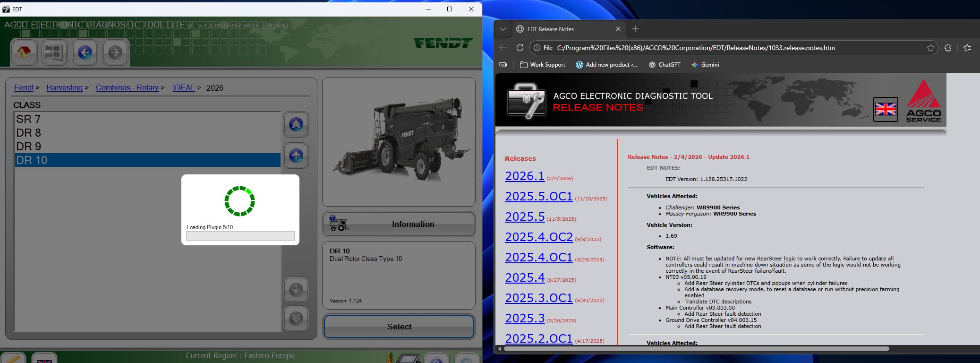Click the browser horizontal scrollbar
Screen dimensions: 980x363
[696, 349]
